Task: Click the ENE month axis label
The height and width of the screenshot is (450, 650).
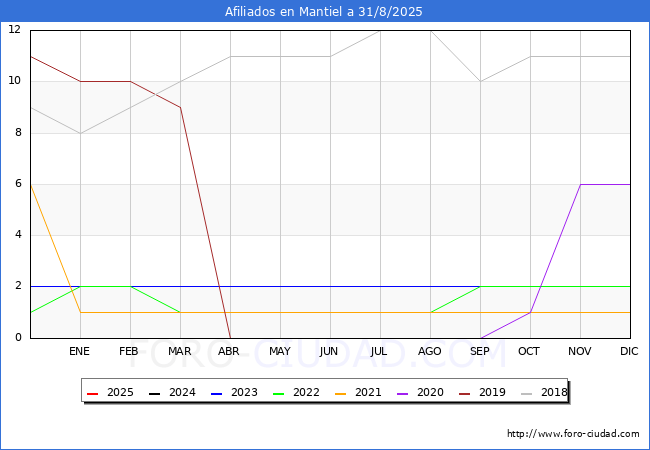Action: coord(80,352)
